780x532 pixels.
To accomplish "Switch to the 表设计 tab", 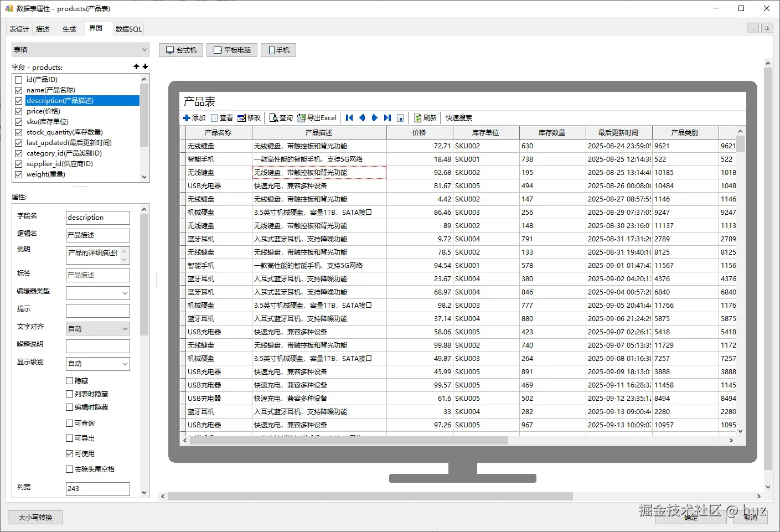I will 19,29.
